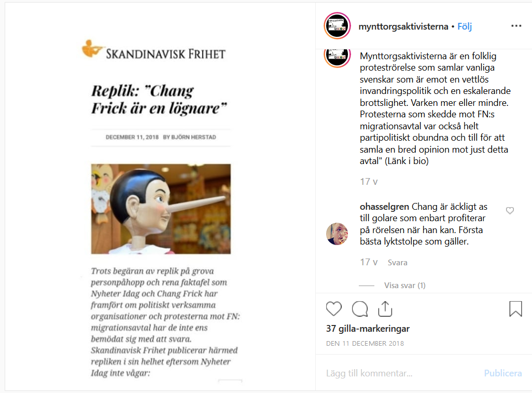The height and width of the screenshot is (393, 532).
Task: Click the Pinocchio image in the post
Action: [x=161, y=209]
